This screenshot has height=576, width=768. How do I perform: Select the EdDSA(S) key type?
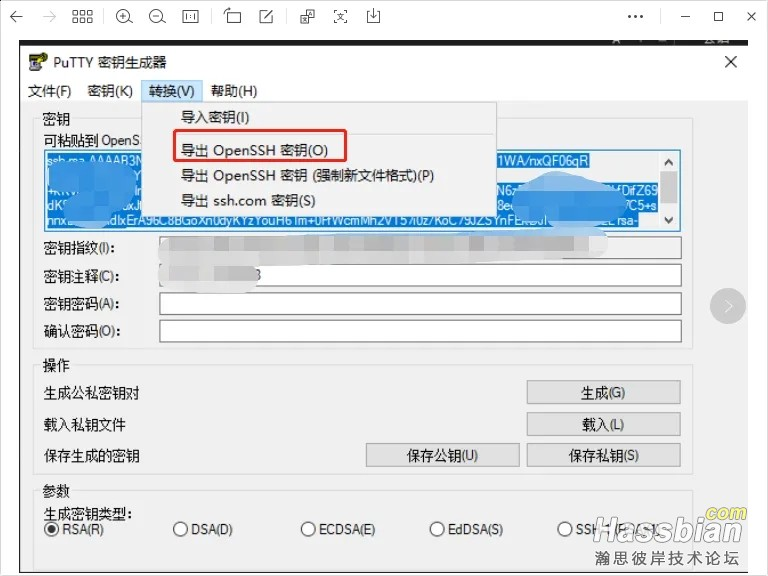(x=466, y=529)
